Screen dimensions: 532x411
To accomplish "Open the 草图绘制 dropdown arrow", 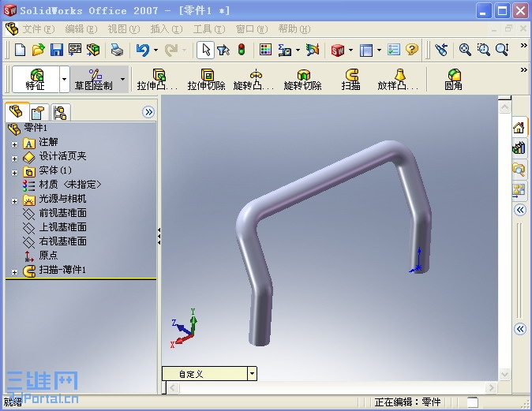I will (x=123, y=80).
